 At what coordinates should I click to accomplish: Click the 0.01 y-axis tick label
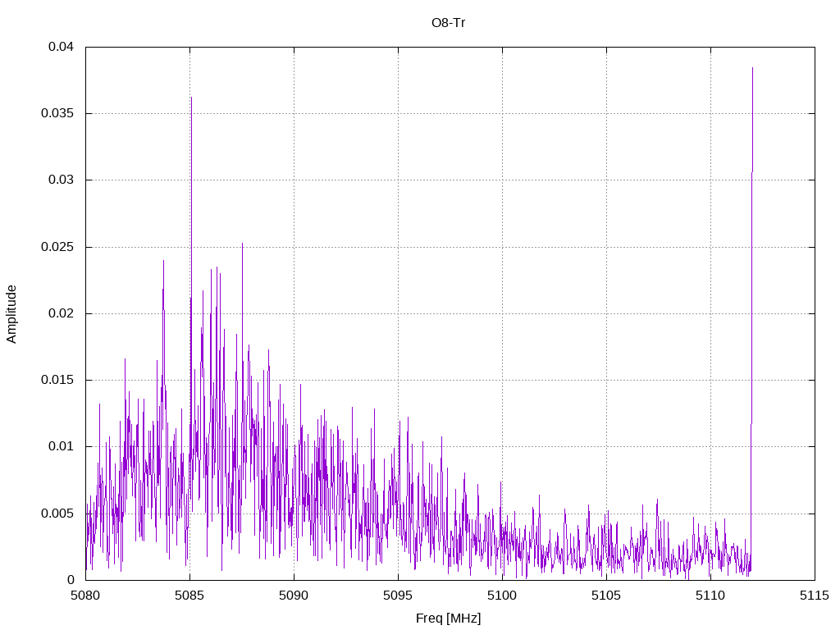[61, 446]
